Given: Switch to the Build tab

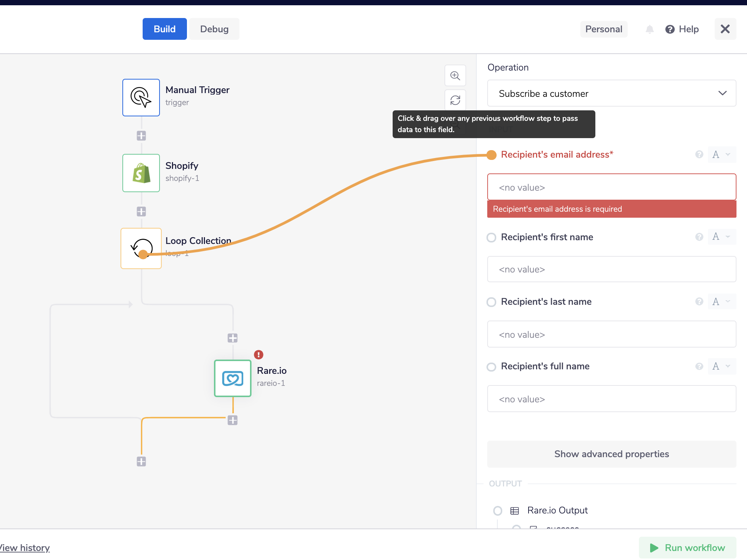Looking at the screenshot, I should 164,29.
